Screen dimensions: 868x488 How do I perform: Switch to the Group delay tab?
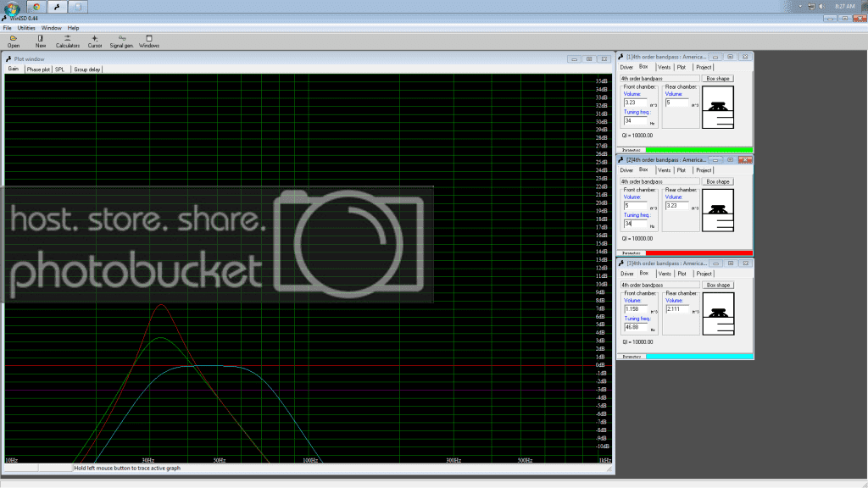(87, 69)
